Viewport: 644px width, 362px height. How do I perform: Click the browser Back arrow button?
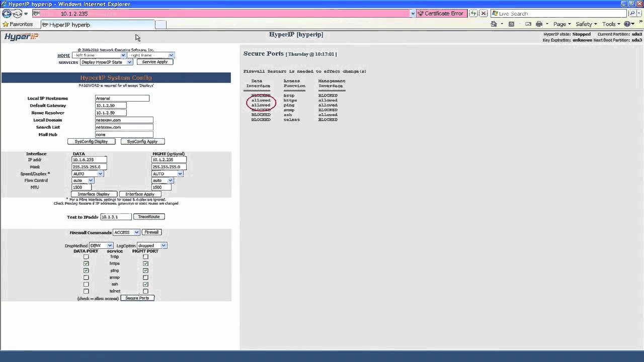coord(7,14)
